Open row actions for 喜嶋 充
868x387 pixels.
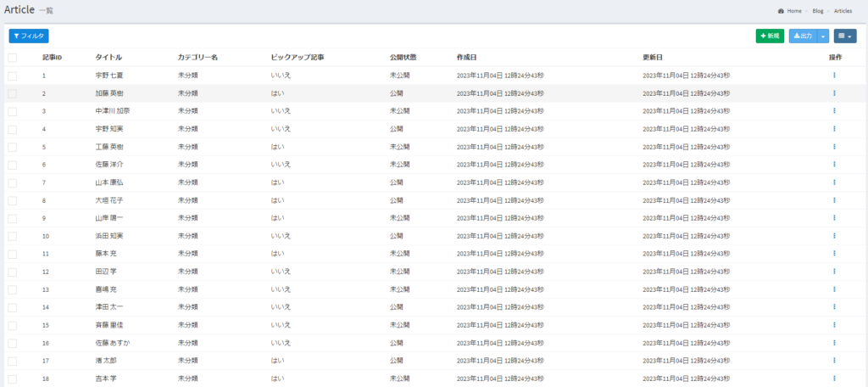(834, 289)
